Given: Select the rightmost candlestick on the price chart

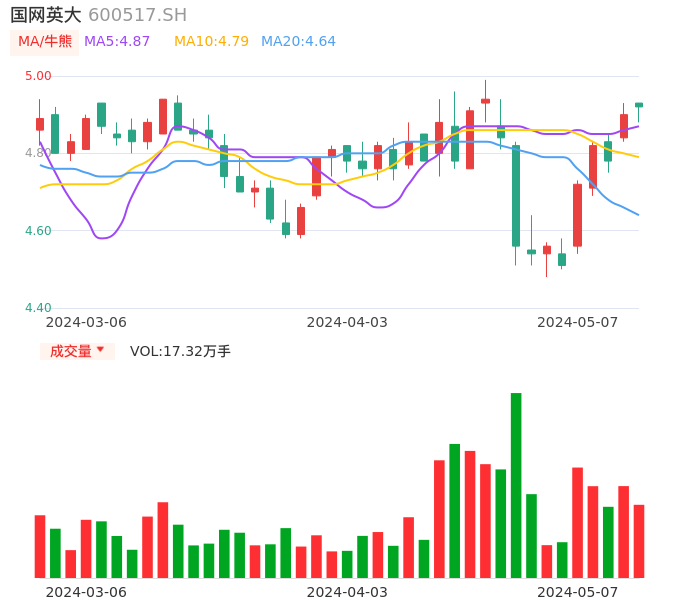Looking at the screenshot, I should click(x=639, y=105).
